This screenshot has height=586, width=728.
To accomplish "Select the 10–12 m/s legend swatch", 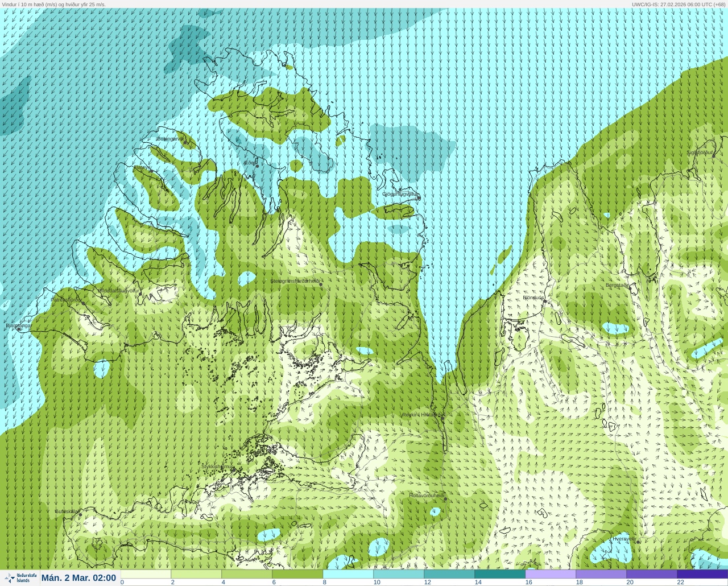I will click(399, 574).
